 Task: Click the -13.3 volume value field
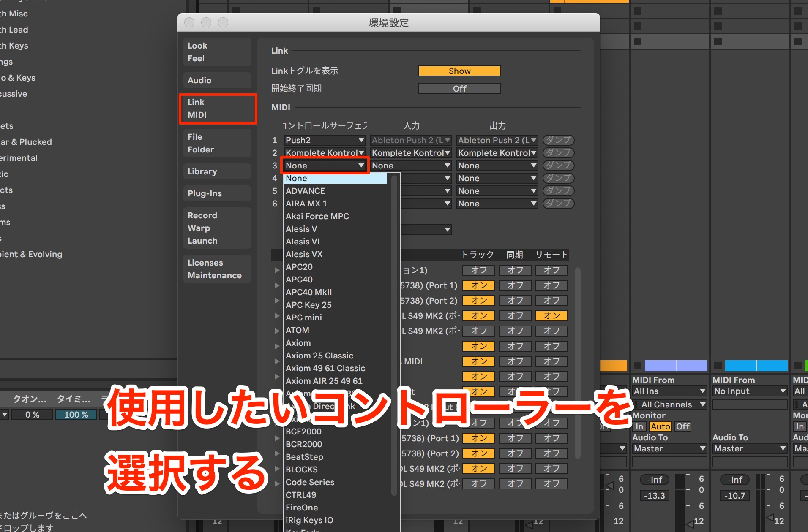point(654,496)
